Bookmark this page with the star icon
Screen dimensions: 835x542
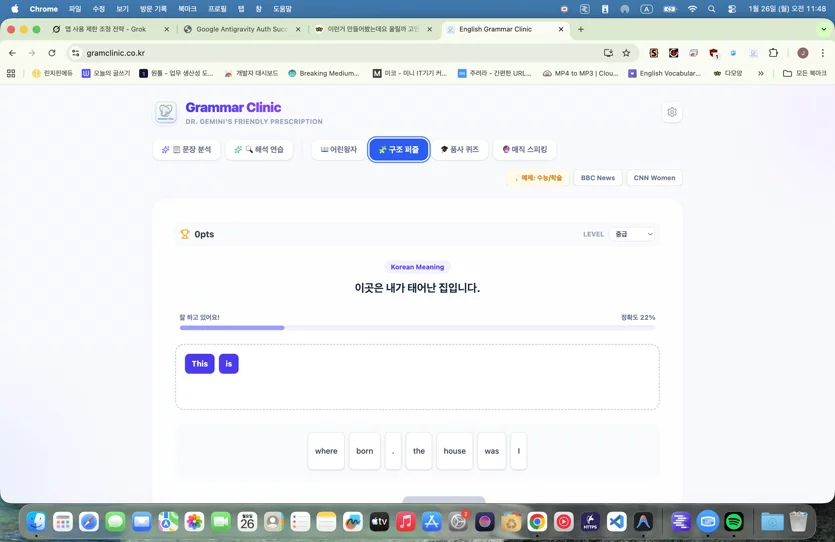(x=626, y=53)
